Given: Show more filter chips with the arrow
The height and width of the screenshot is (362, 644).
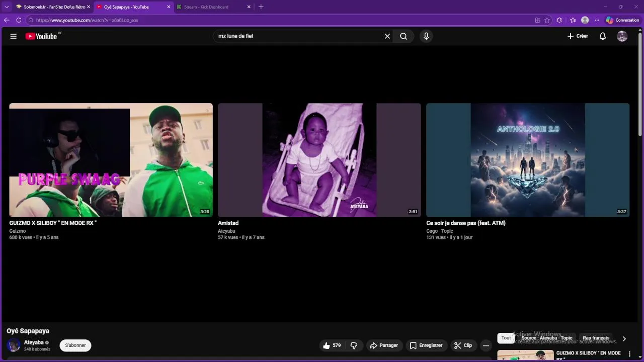Looking at the screenshot, I should click(x=624, y=339).
